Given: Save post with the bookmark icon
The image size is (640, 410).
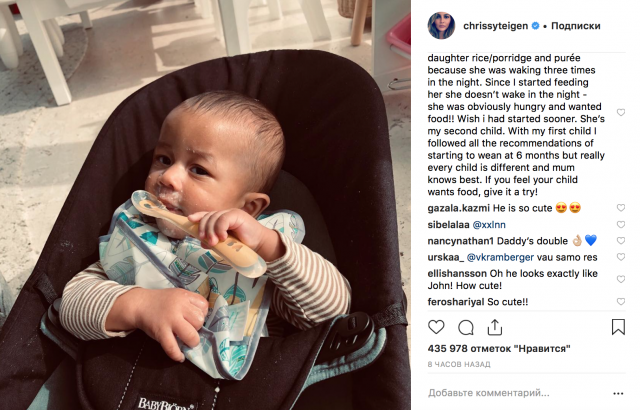Looking at the screenshot, I should (618, 327).
